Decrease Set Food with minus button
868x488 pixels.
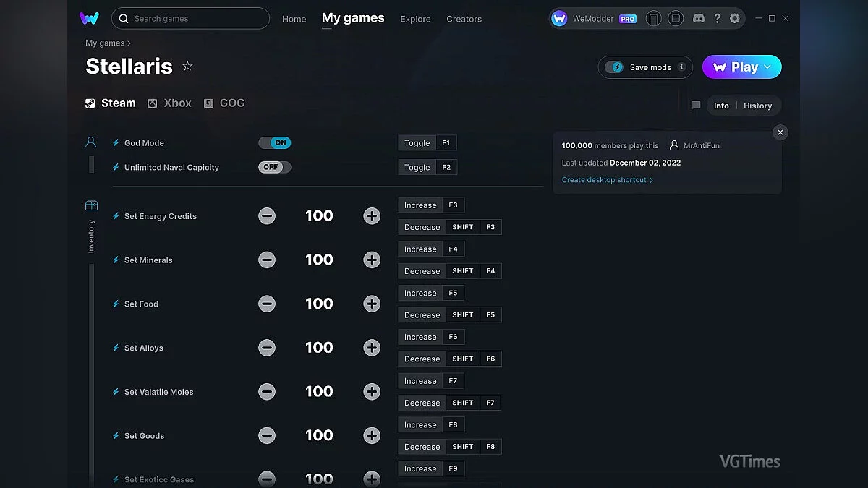[x=267, y=304]
